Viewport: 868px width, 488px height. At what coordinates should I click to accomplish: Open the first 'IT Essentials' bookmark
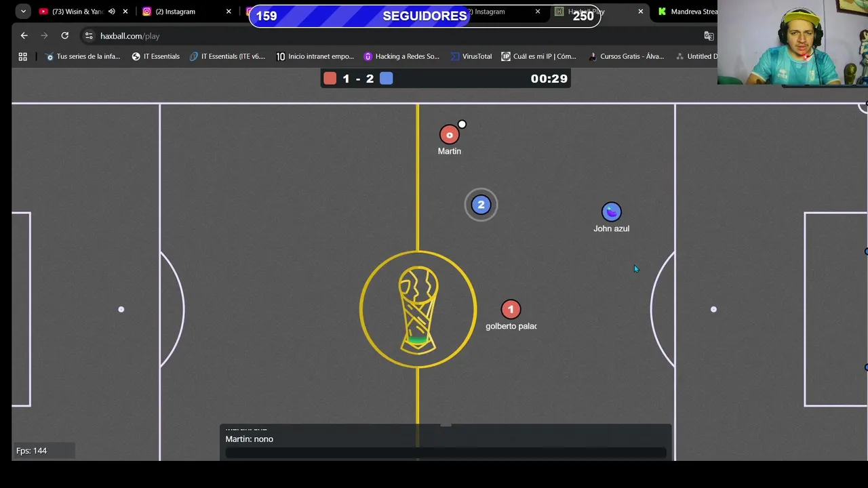point(156,56)
